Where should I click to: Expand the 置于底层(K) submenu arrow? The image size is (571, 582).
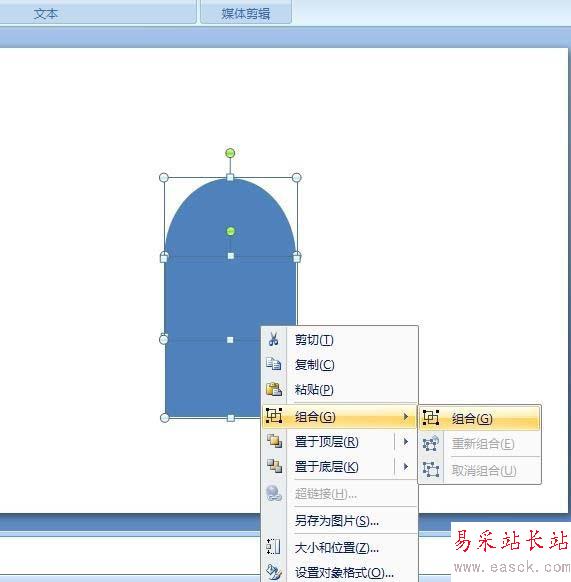point(406,467)
